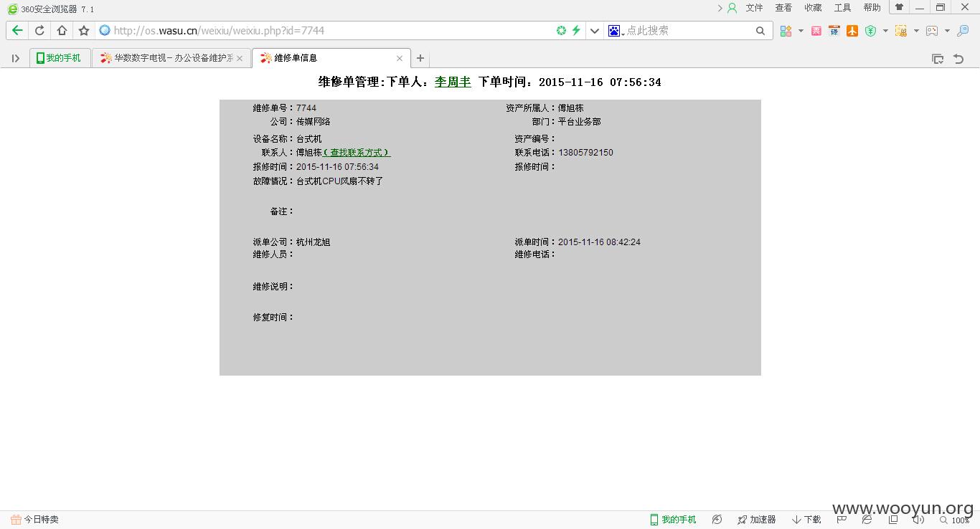Expand the address bar history dropdown
The image size is (980, 529).
coord(594,31)
